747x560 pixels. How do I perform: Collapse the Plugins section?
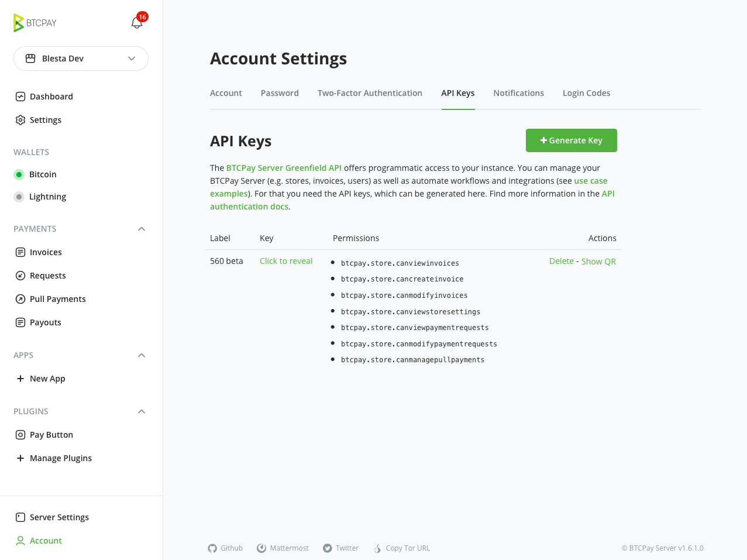(141, 411)
